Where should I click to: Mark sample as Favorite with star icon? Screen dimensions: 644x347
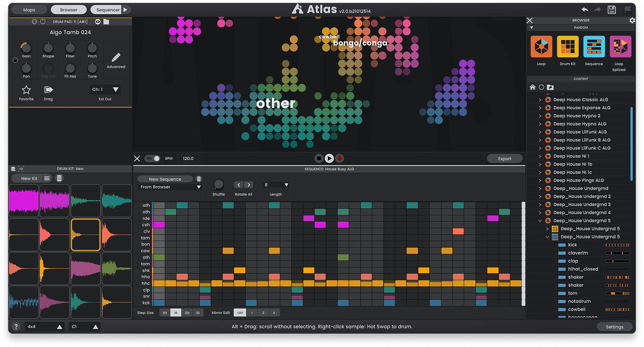(x=26, y=90)
